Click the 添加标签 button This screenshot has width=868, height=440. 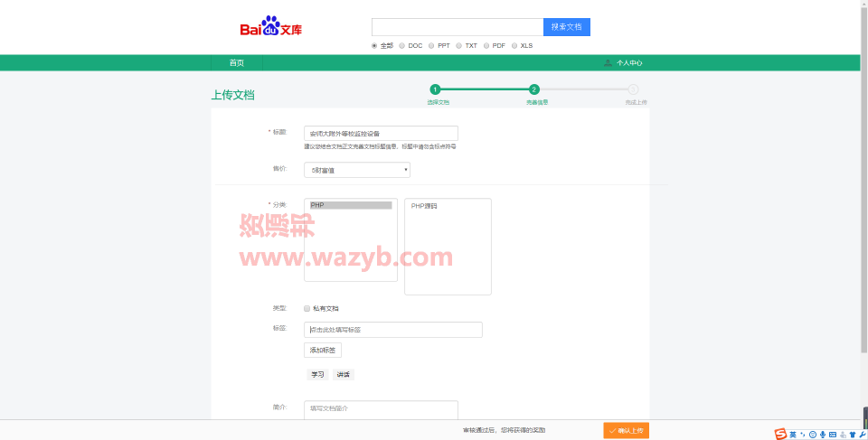(x=323, y=351)
